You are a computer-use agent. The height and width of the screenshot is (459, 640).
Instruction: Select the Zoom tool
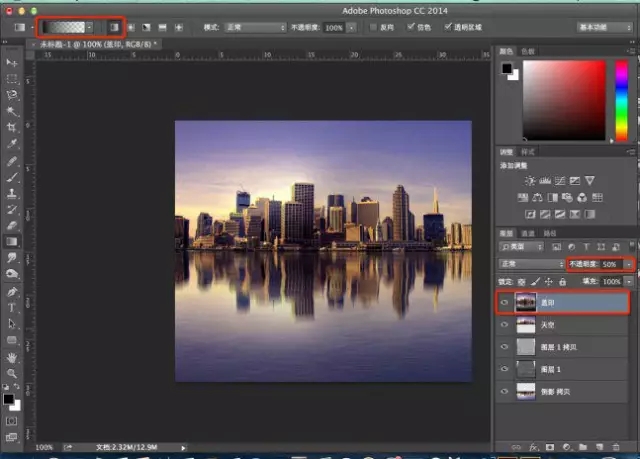coord(13,373)
